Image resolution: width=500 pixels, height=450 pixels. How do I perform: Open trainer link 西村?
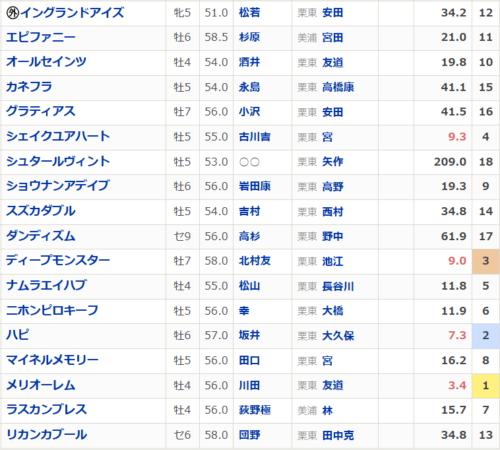coord(333,211)
